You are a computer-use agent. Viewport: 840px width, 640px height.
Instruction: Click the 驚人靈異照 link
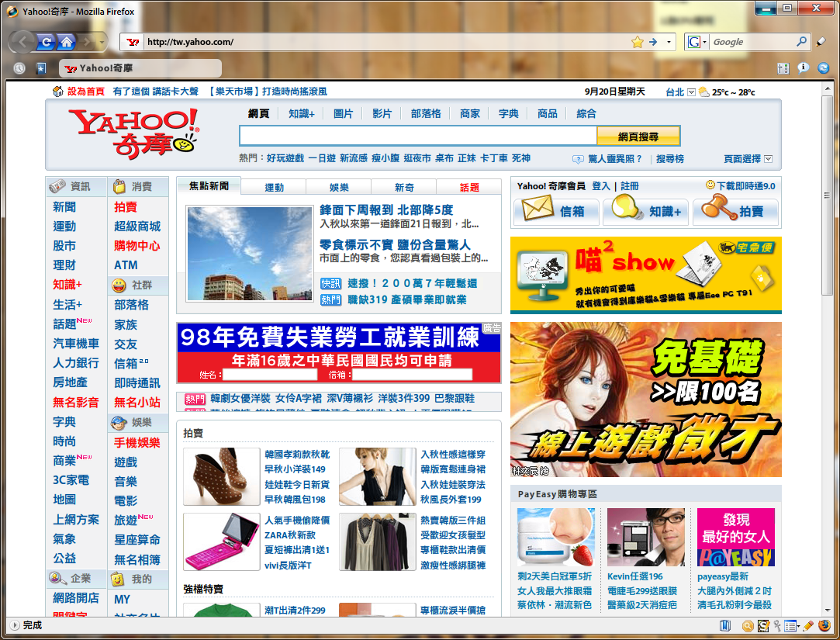[614, 159]
